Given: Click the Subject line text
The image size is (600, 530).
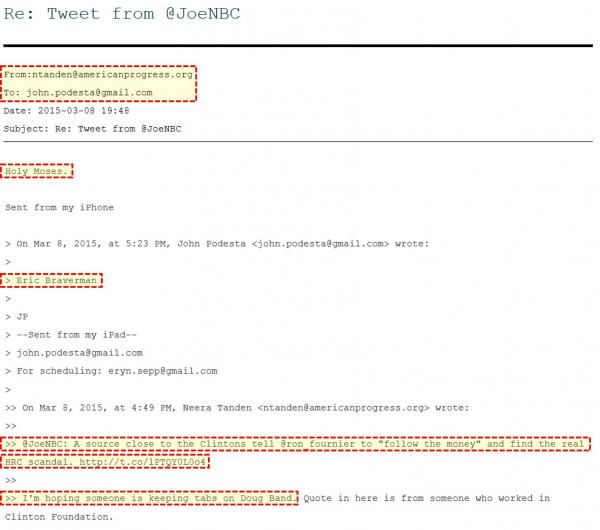Looking at the screenshot, I should [x=92, y=129].
